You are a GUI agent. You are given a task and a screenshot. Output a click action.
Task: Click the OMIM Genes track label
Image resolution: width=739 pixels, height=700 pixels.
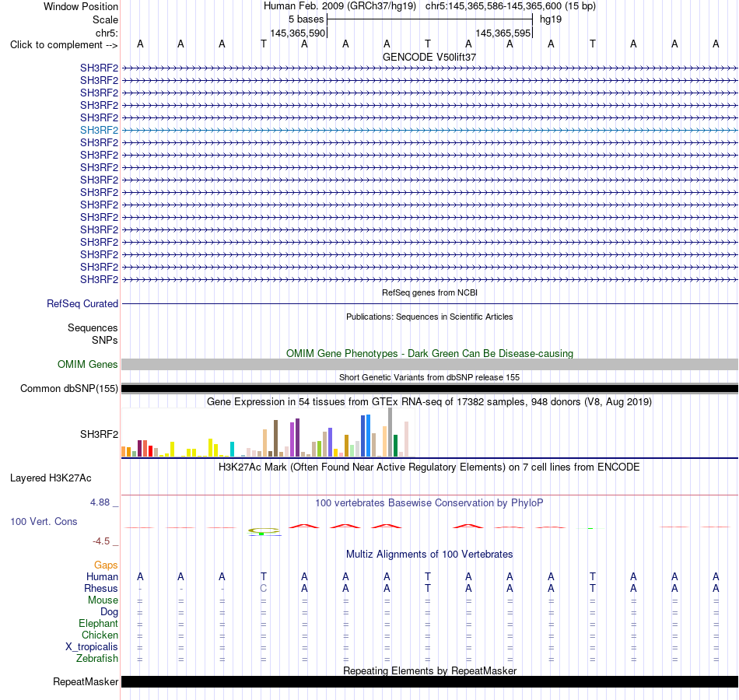[x=87, y=364]
